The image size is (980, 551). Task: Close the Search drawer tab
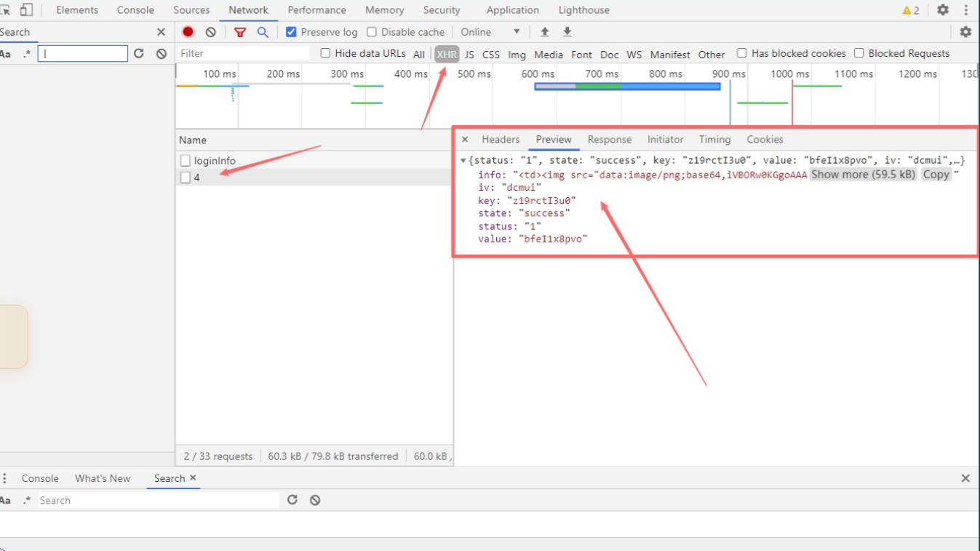coord(193,477)
